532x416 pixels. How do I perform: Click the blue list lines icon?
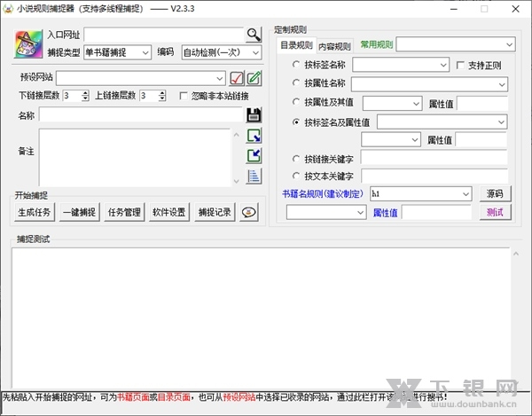click(x=254, y=177)
